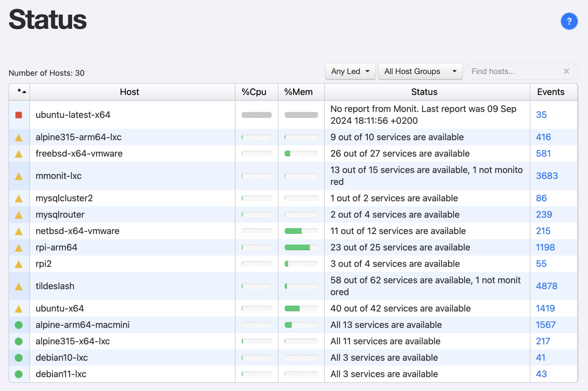Select host name mysqlrouter
The image size is (588, 391).
[x=60, y=215]
